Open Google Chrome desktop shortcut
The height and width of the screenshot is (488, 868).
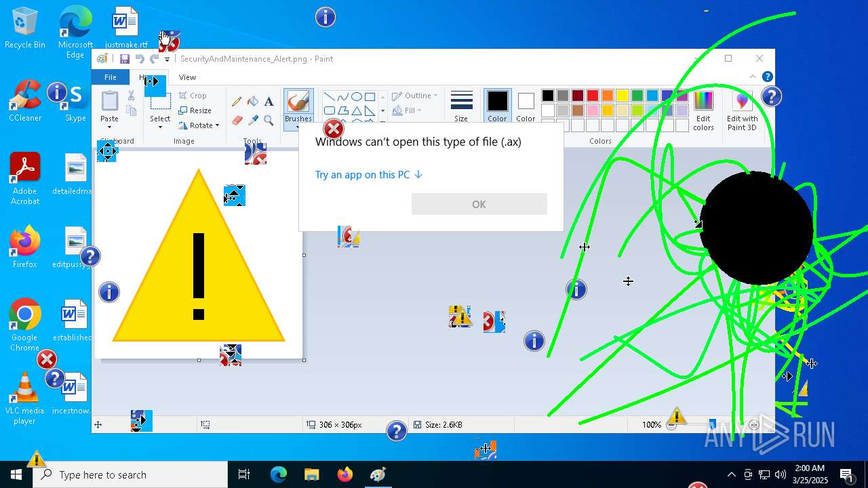25,325
